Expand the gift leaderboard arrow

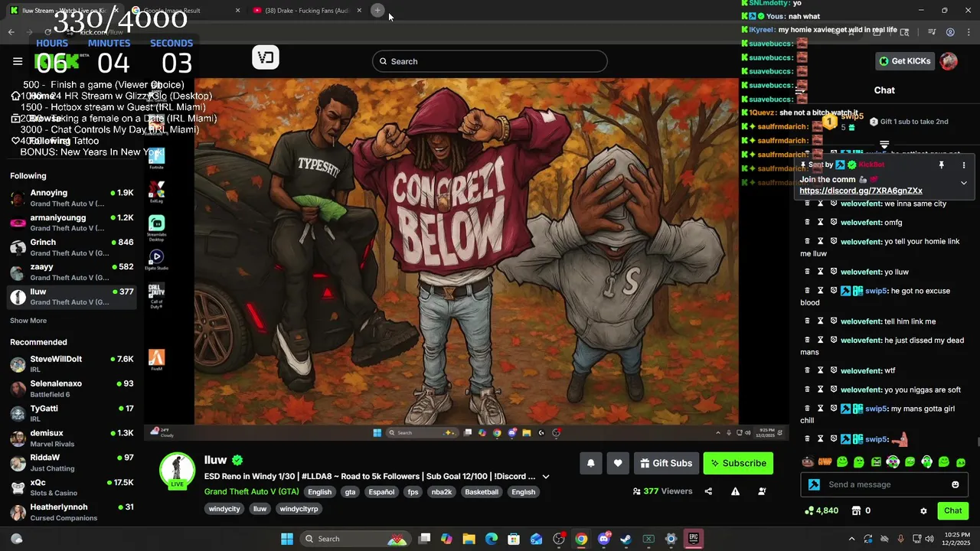[x=884, y=145]
